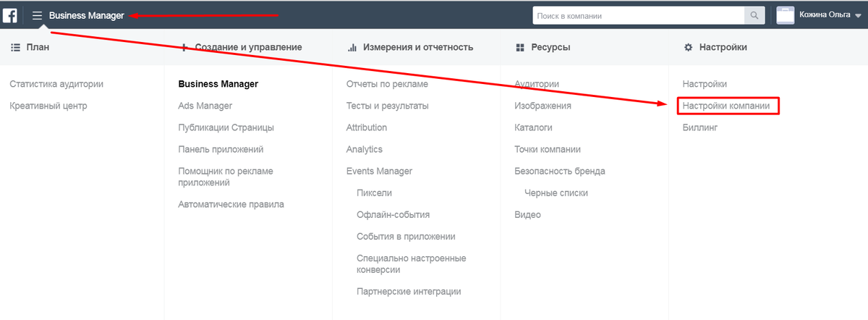
Task: Click the Facebook logo icon
Action: pyautogui.click(x=10, y=15)
